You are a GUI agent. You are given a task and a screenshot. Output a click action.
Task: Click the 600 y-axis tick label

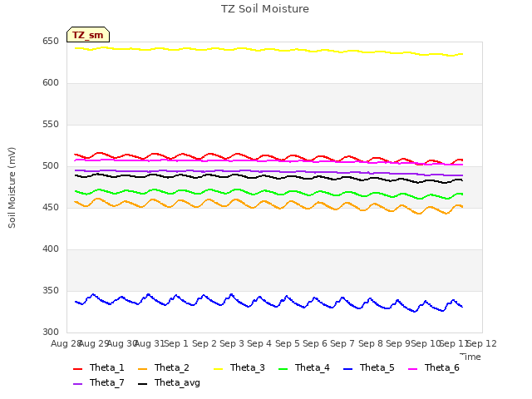51,83
